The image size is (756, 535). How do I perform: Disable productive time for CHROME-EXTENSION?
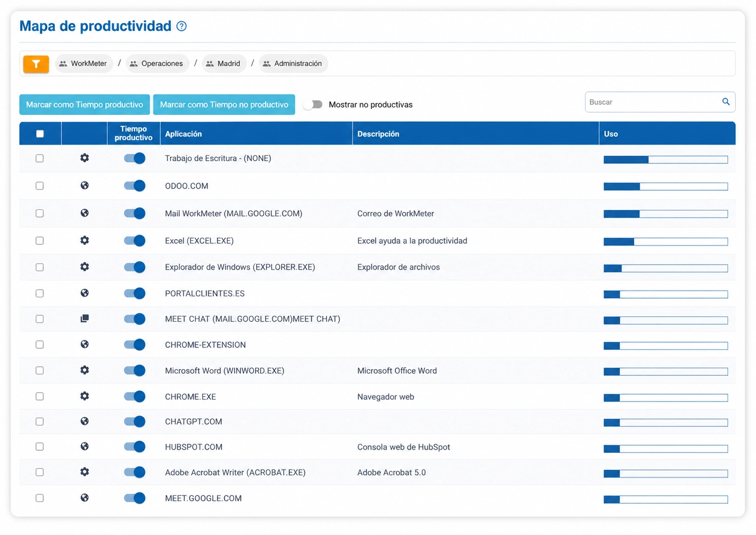pos(134,345)
